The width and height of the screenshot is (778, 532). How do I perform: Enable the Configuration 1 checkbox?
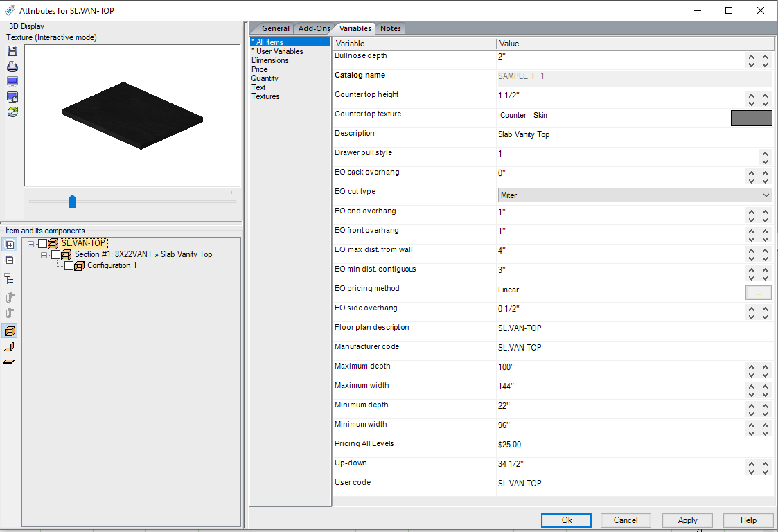coord(69,265)
